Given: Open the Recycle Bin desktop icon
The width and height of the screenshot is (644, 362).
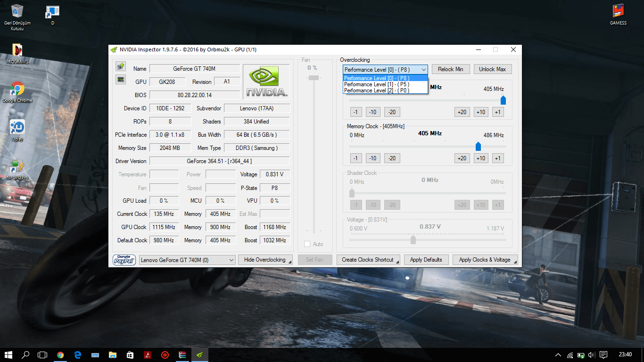Looking at the screenshot, I should point(17,17).
